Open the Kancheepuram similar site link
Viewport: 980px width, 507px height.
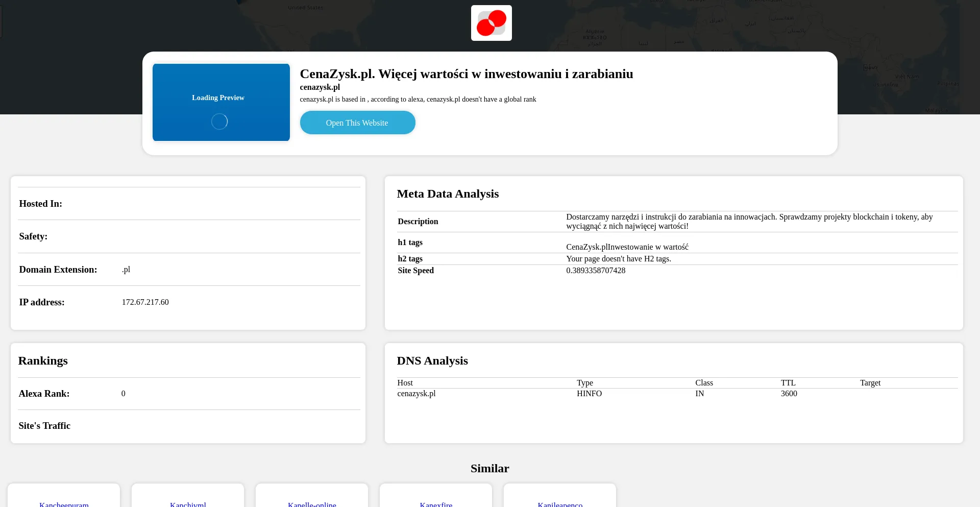[64, 504]
